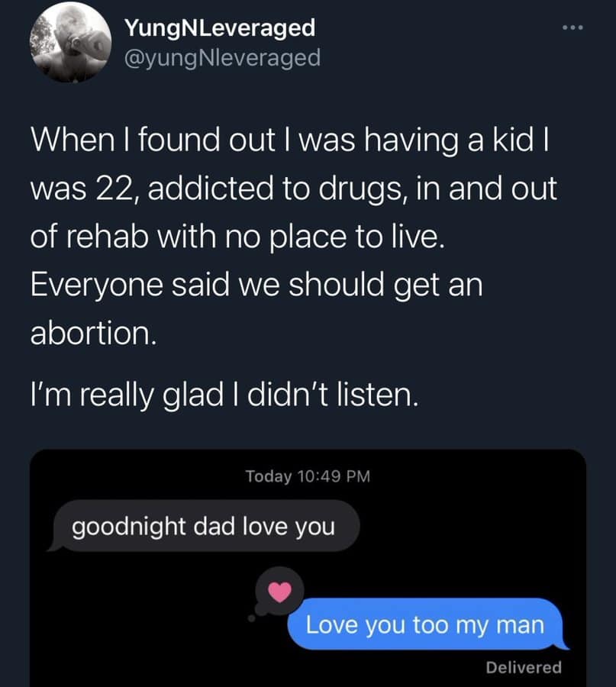Click the "goodnight dad love you" message bubble

click(x=204, y=526)
